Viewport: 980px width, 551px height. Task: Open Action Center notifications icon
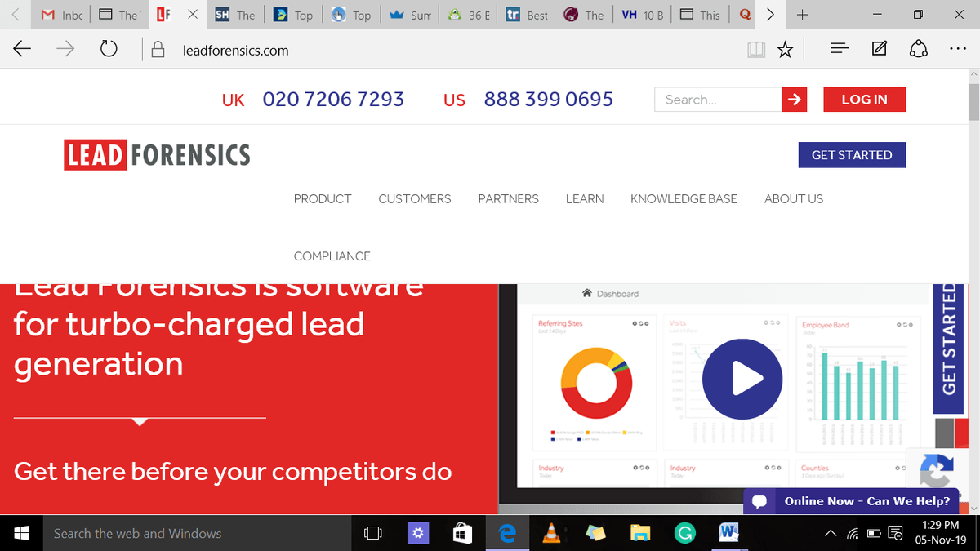pyautogui.click(x=894, y=534)
